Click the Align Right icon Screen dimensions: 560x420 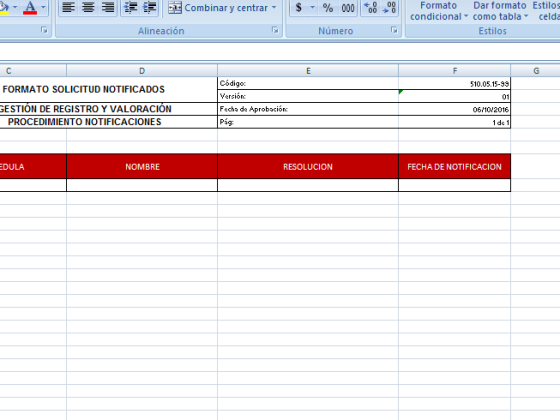pyautogui.click(x=108, y=8)
